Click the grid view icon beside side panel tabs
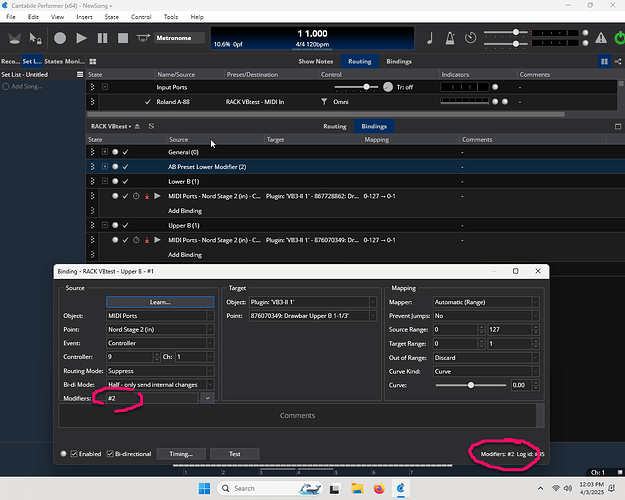 93,61
